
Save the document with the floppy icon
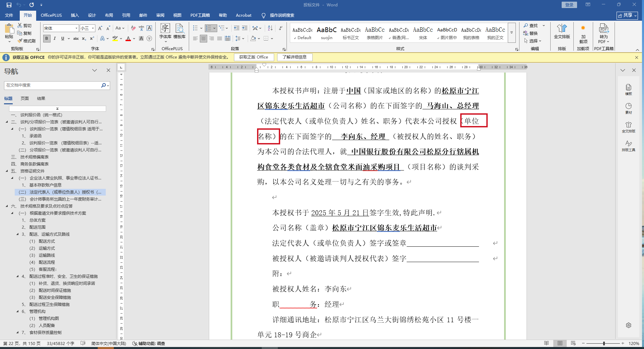pos(9,5)
